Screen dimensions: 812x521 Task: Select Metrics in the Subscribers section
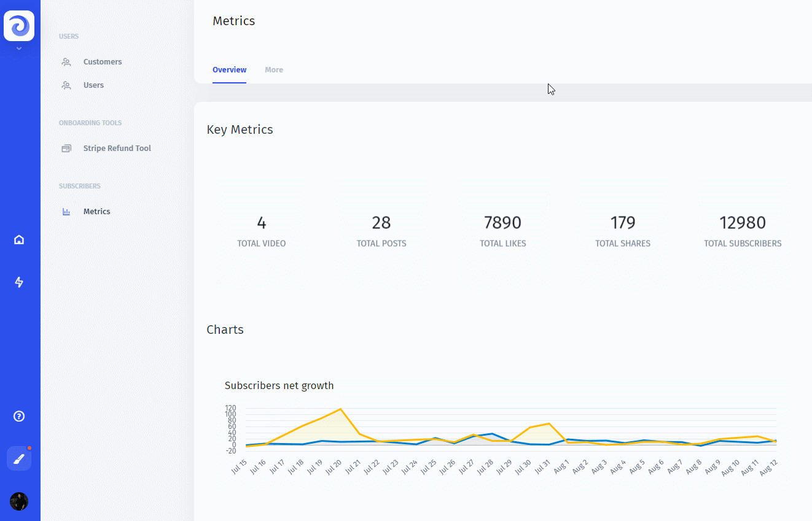(x=97, y=212)
